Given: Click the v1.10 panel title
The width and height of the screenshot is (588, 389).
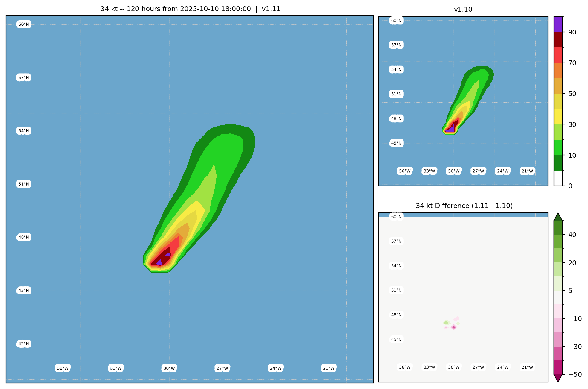Looking at the screenshot, I should pos(463,10).
